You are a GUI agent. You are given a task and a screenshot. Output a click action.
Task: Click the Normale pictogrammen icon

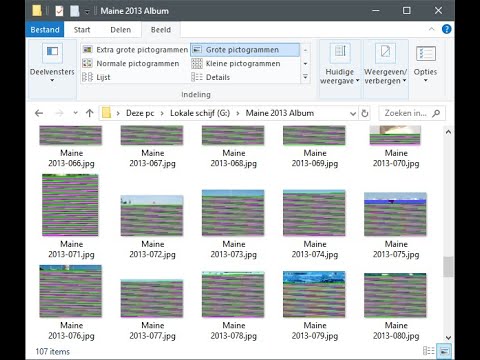pyautogui.click(x=87, y=63)
